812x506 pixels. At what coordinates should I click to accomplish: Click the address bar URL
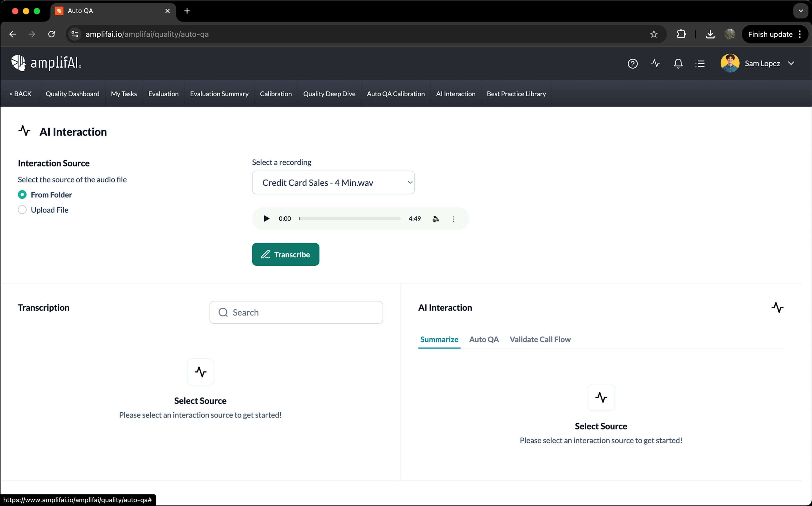point(147,34)
